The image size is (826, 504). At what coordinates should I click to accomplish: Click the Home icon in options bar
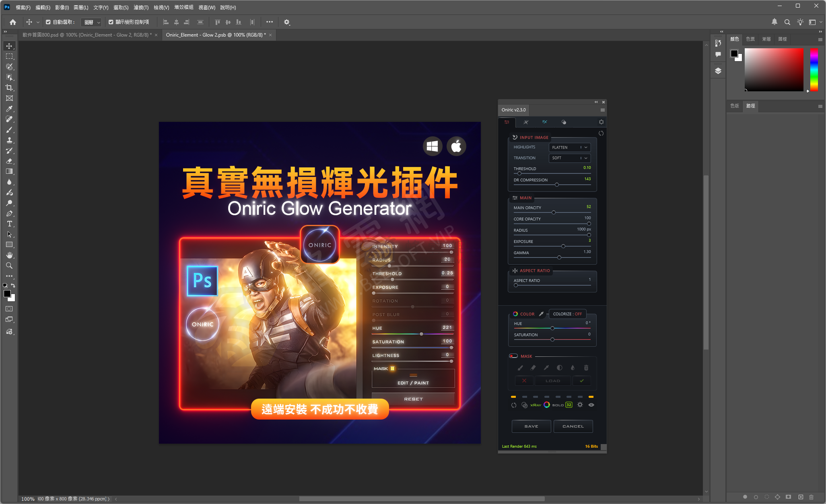coord(13,22)
